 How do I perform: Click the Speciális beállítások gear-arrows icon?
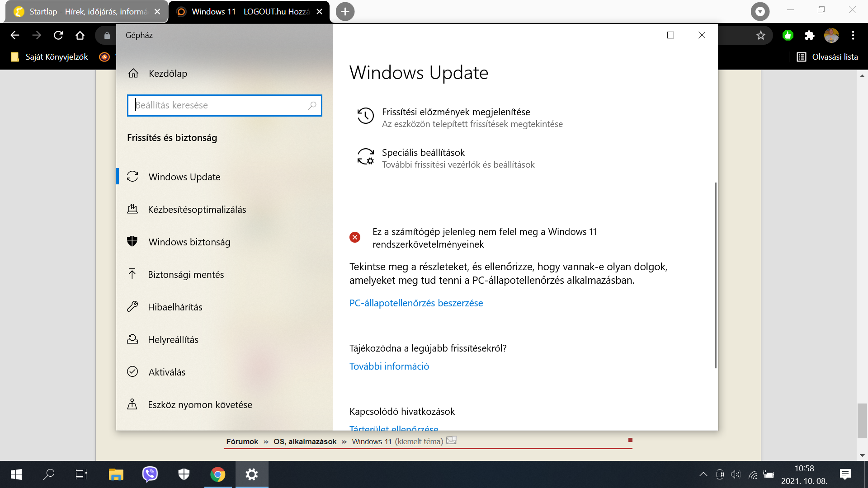coord(365,156)
